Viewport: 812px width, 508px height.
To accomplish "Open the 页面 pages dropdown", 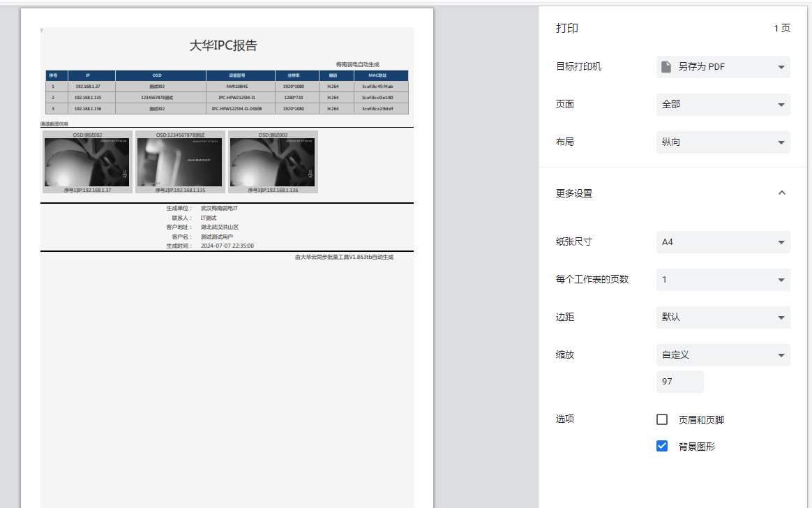I will pyautogui.click(x=723, y=104).
